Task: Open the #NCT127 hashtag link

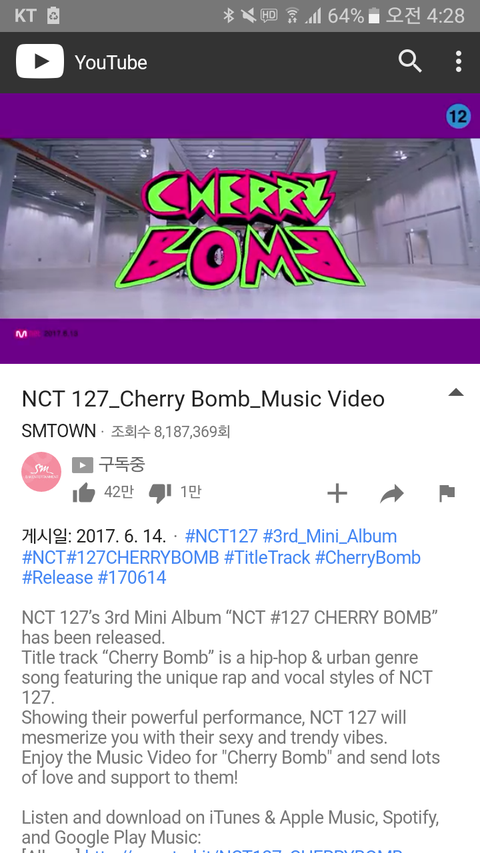Action: click(221, 536)
